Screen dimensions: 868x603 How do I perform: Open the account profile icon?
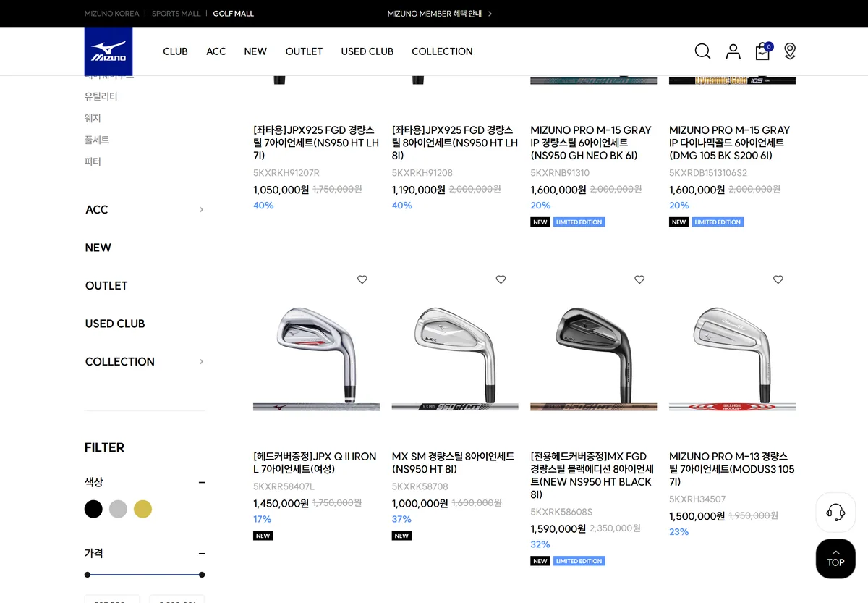(x=733, y=51)
